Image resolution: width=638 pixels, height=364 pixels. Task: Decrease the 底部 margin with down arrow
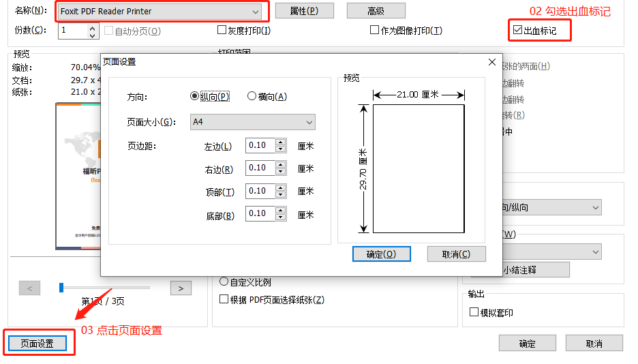(x=280, y=217)
